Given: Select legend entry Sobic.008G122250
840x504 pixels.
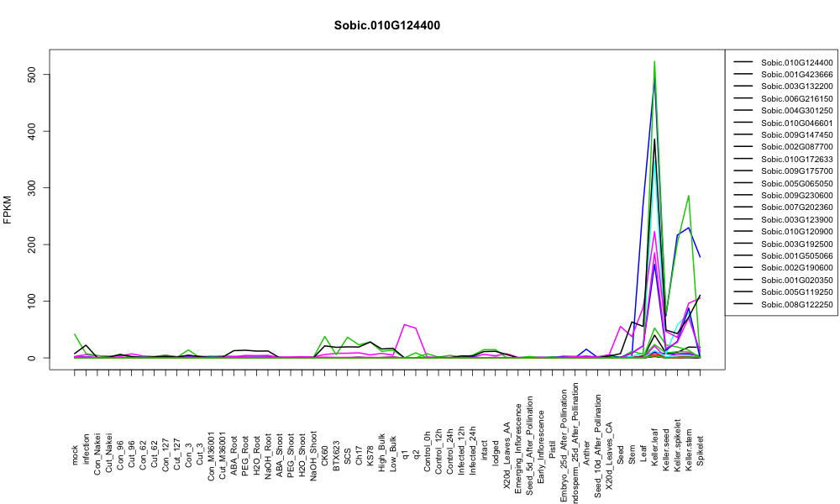Looking at the screenshot, I should click(x=796, y=304).
